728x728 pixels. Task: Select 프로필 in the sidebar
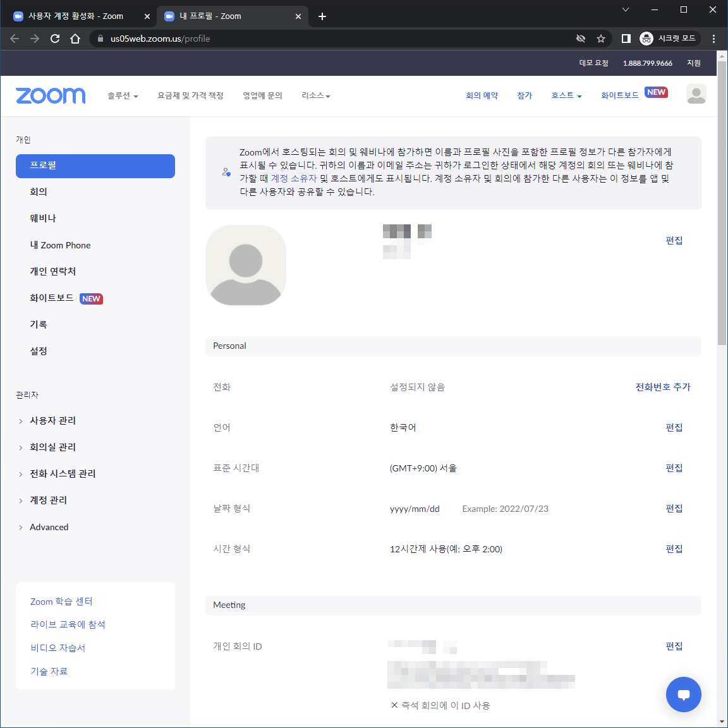[x=95, y=166]
